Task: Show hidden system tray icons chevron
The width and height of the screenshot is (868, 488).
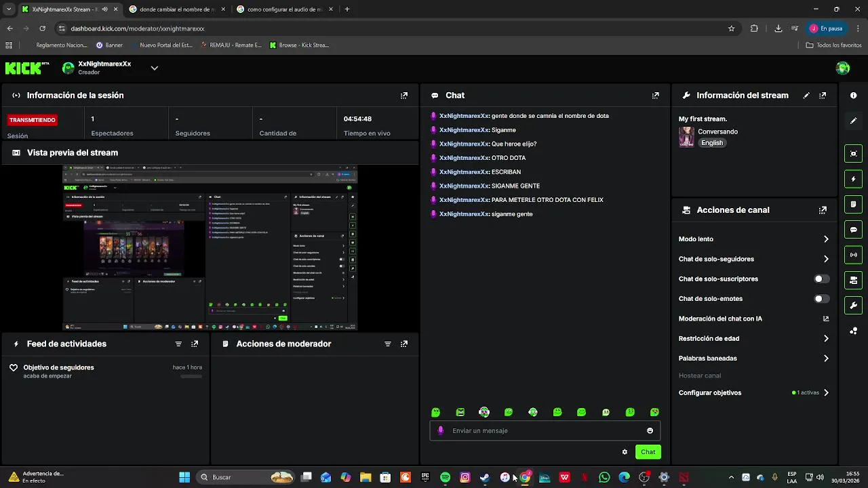Action: (731, 477)
